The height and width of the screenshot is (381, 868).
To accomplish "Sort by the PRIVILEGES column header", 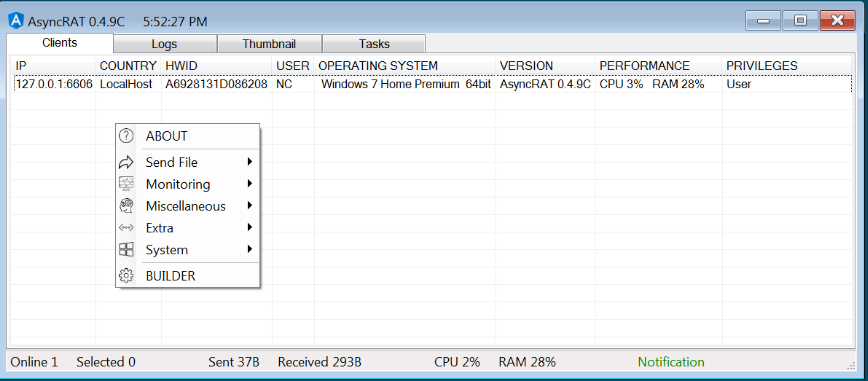I will [787, 65].
